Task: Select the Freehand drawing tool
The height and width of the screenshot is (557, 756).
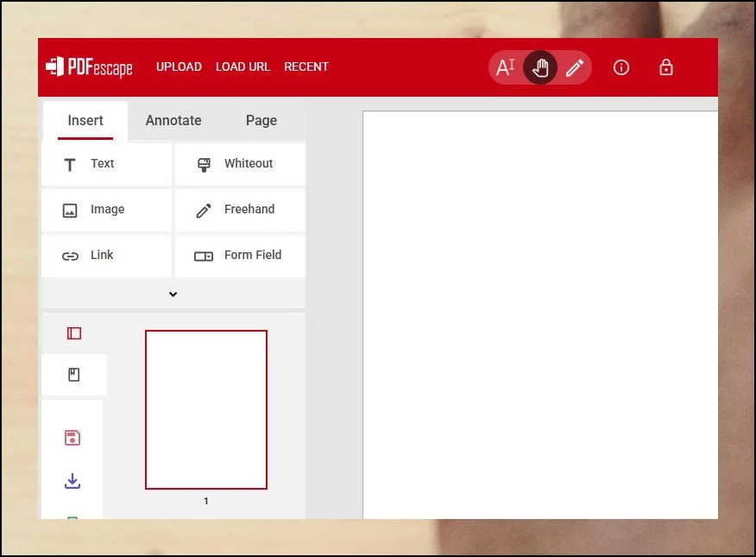Action: [x=240, y=210]
